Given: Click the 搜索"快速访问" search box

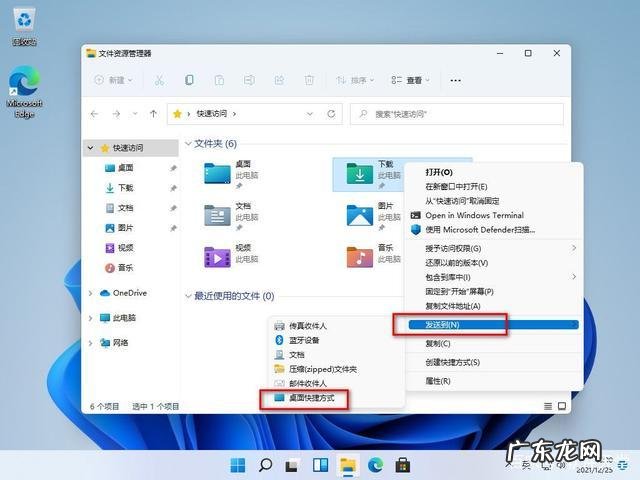Looking at the screenshot, I should (x=457, y=114).
